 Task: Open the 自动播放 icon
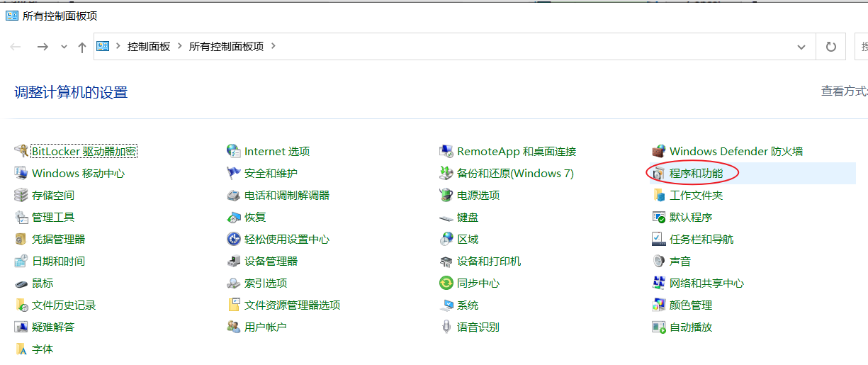click(658, 327)
